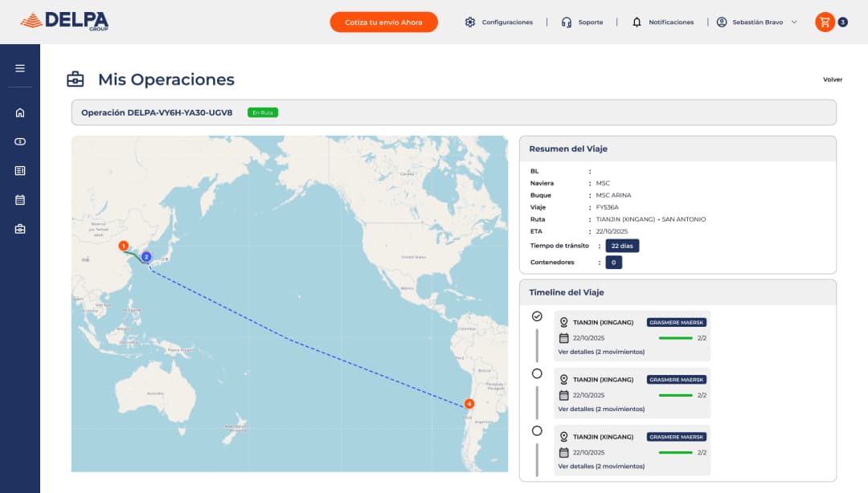Image resolution: width=868 pixels, height=493 pixels.
Task: Open the shopping cart icon
Action: pos(826,22)
